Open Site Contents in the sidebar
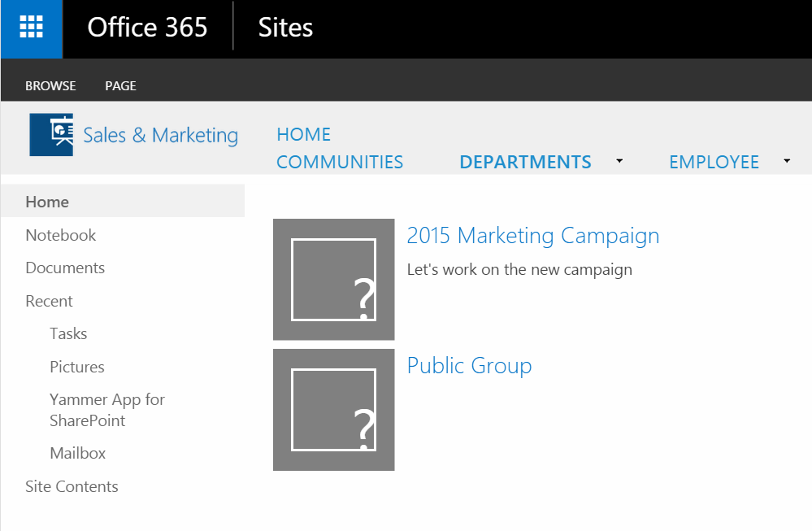The image size is (812, 531). pos(72,486)
